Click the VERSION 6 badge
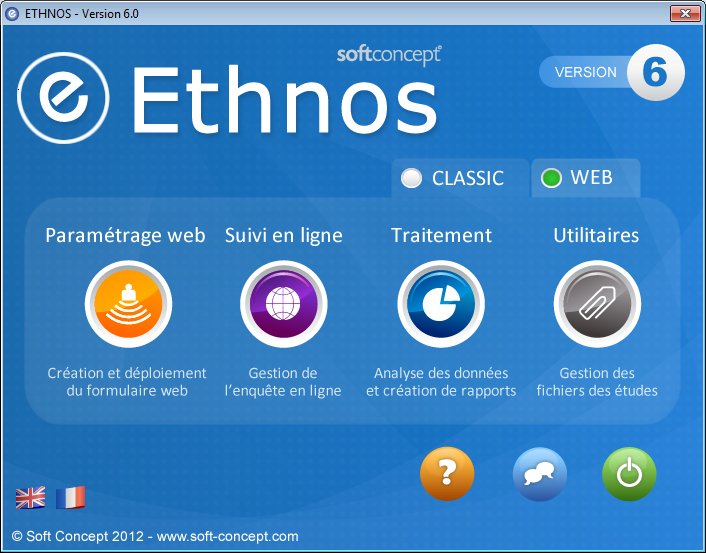 point(612,72)
